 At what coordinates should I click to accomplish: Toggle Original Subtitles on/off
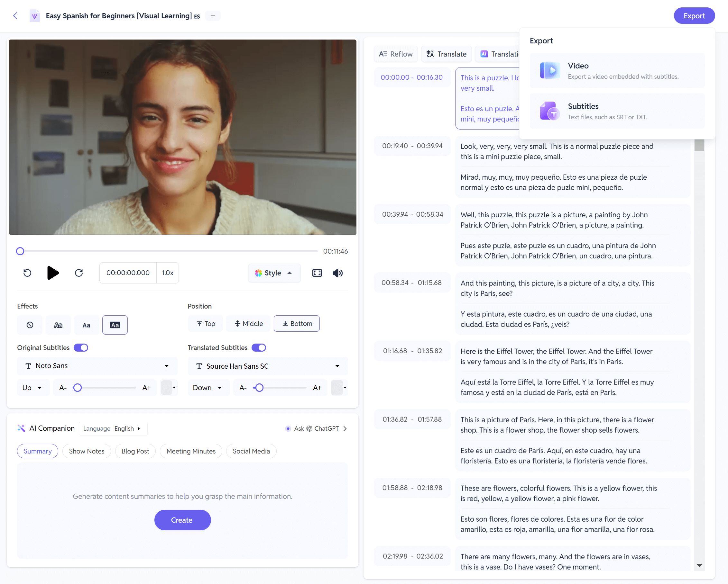tap(81, 347)
